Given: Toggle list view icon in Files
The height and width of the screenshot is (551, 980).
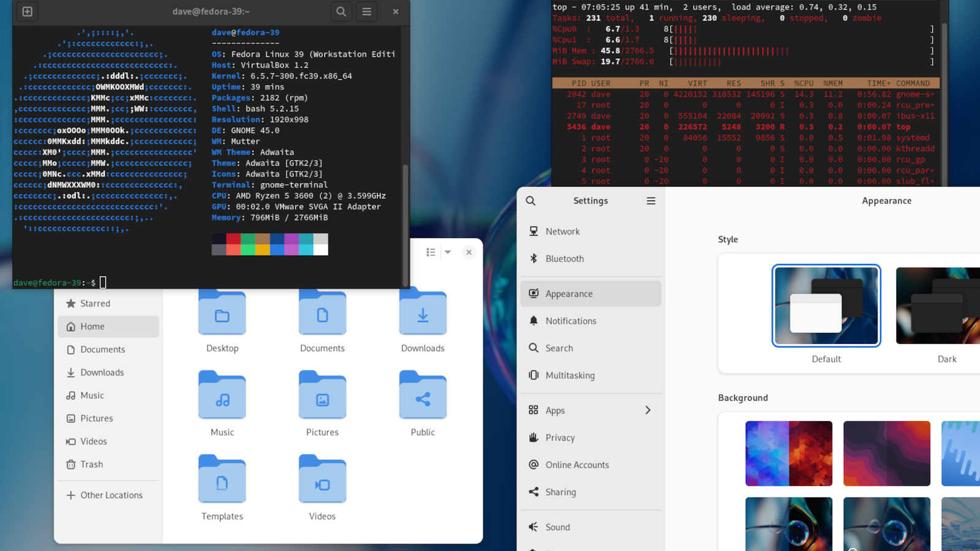Looking at the screenshot, I should pos(431,252).
